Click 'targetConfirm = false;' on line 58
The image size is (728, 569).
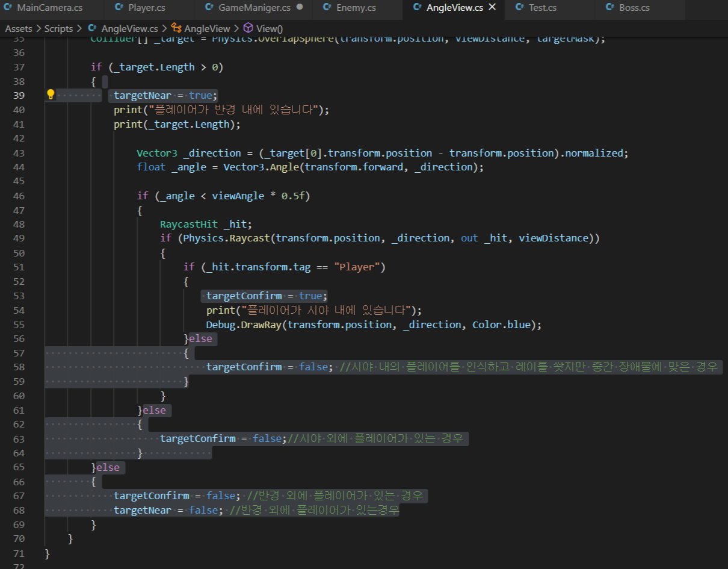click(270, 367)
